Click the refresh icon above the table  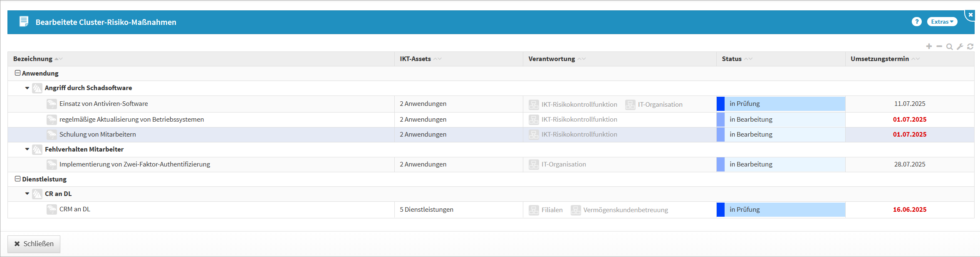pyautogui.click(x=970, y=47)
